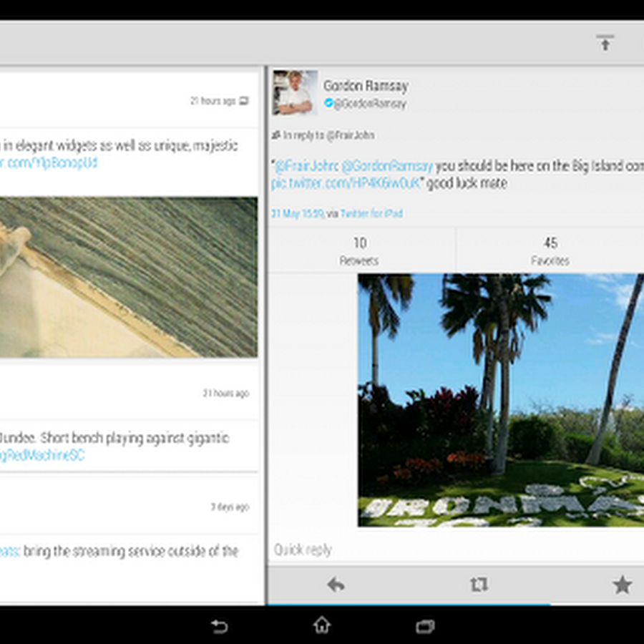Tap the scroll-to-top arrow icon
Image resolution: width=644 pixels, height=644 pixels.
(x=605, y=43)
